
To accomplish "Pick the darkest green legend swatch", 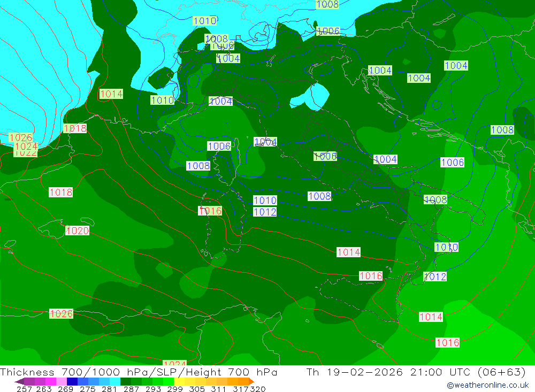I will pos(126,381).
